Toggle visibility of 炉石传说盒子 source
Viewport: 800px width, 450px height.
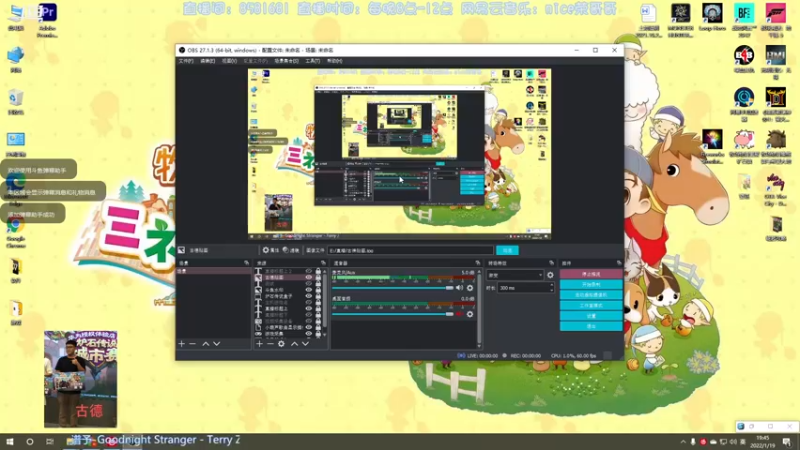click(x=309, y=296)
